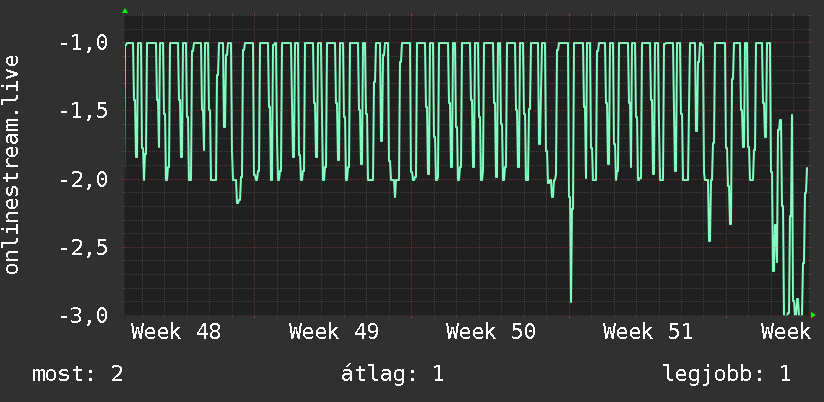Click the "Week 48" axis label
824x402 pixels.
(x=176, y=332)
